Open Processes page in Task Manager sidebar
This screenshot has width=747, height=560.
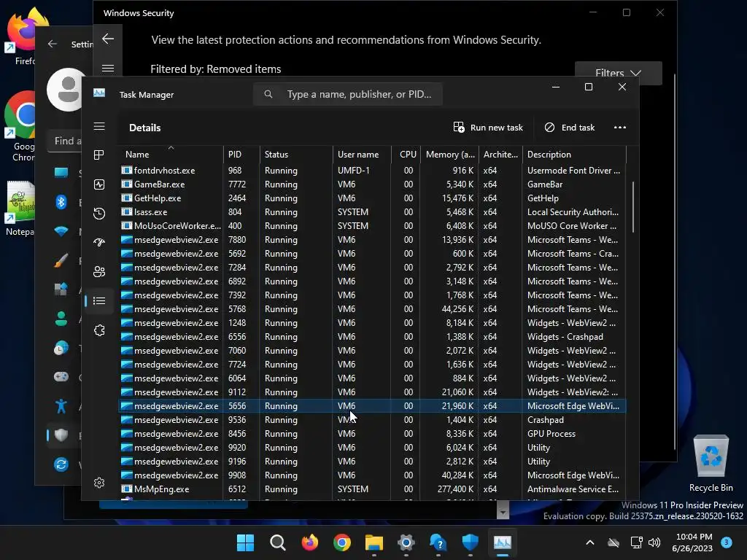[x=99, y=155]
